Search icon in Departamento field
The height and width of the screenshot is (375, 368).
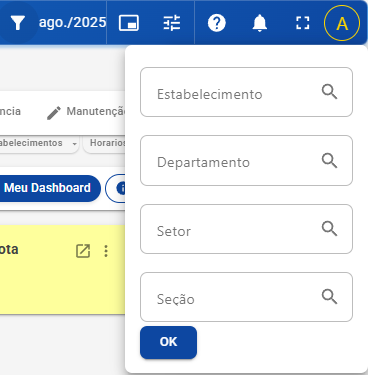(x=329, y=160)
